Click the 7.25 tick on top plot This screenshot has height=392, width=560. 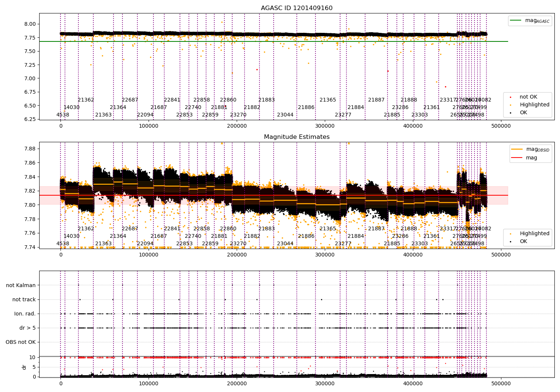[x=30, y=65]
